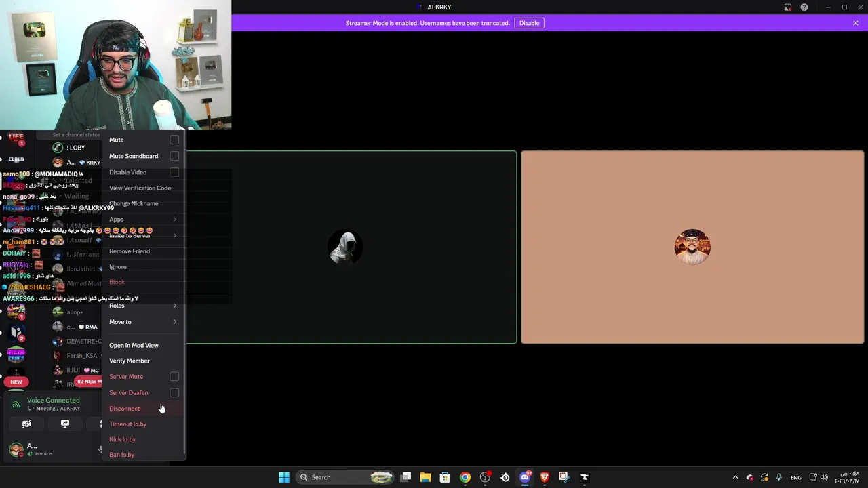Select View Verification Code
Viewport: 868px width, 488px height.
pos(143,188)
